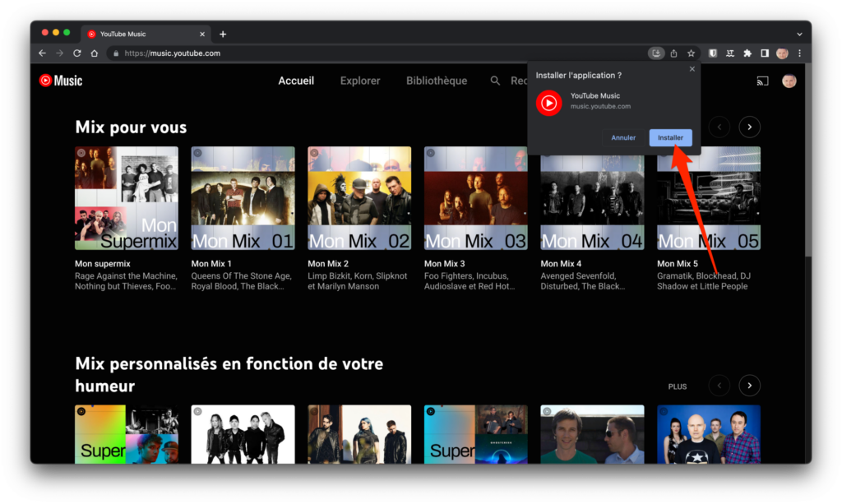Open the Mon Mix 1 title link
Screen dimensions: 842x504
(211, 264)
